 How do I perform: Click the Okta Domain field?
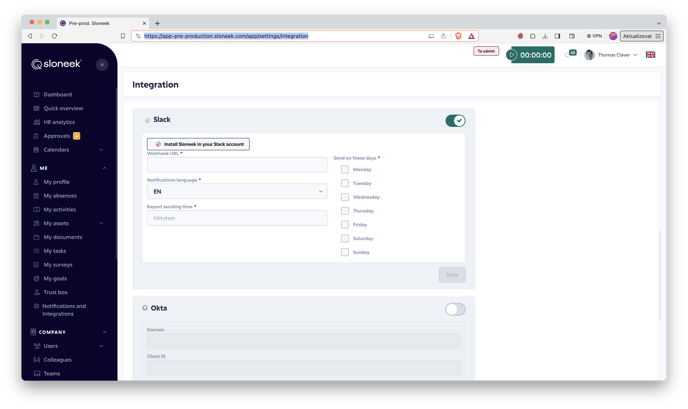(x=304, y=341)
